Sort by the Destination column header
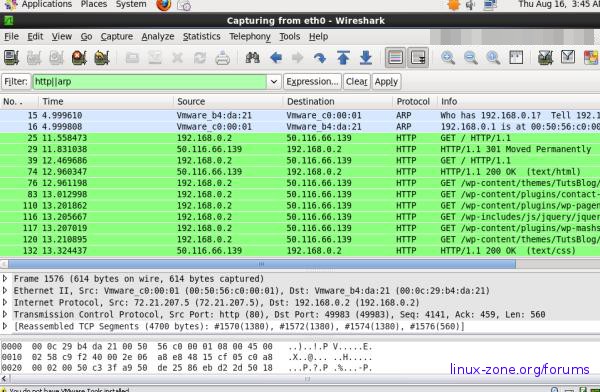 pos(338,101)
